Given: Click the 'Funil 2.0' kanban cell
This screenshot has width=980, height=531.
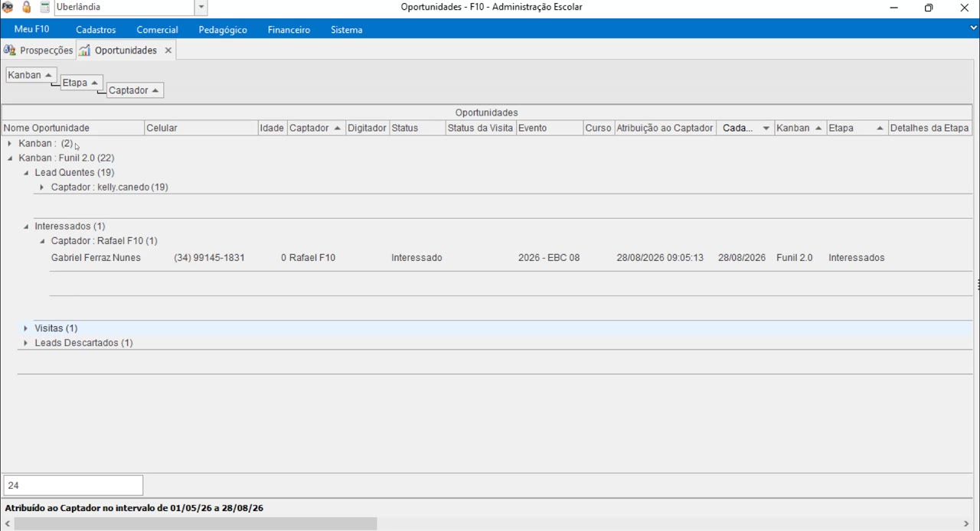Looking at the screenshot, I should [x=795, y=258].
